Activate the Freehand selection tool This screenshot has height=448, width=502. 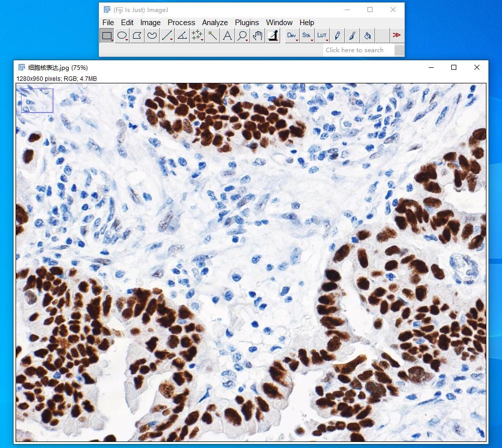point(152,36)
